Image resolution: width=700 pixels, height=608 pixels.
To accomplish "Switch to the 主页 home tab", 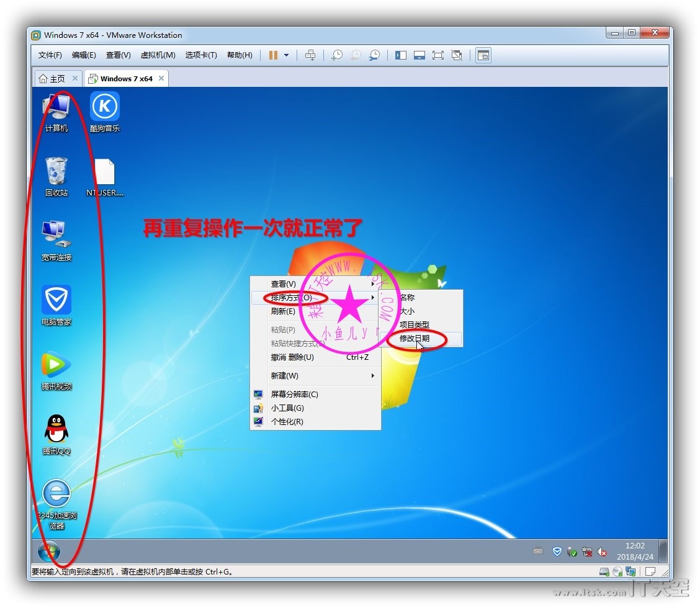I will pyautogui.click(x=52, y=79).
